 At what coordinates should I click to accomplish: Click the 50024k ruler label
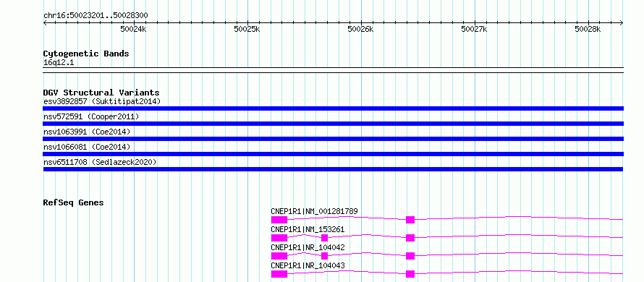(x=133, y=29)
